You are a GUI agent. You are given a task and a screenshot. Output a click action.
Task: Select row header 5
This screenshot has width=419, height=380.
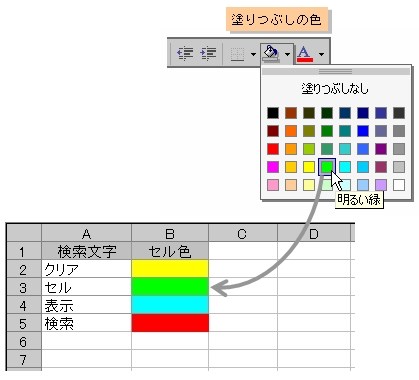pyautogui.click(x=24, y=323)
